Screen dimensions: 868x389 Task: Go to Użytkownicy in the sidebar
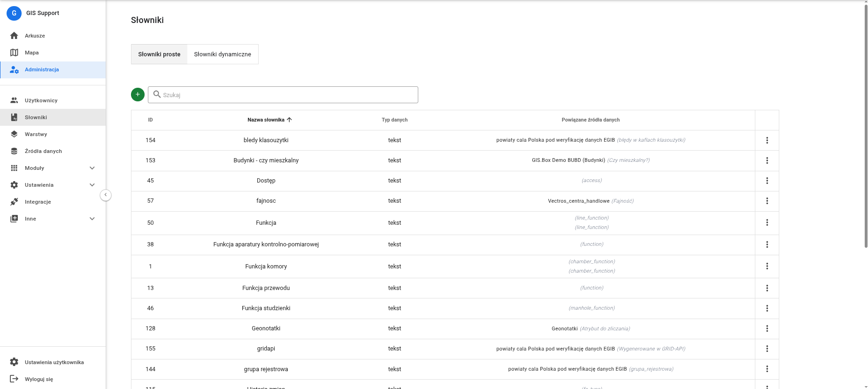pyautogui.click(x=41, y=100)
